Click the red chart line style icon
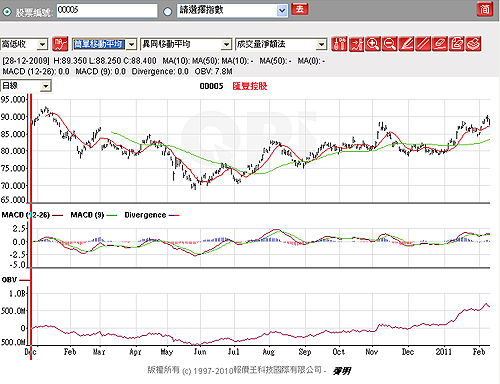The image size is (500, 384). tap(60, 44)
